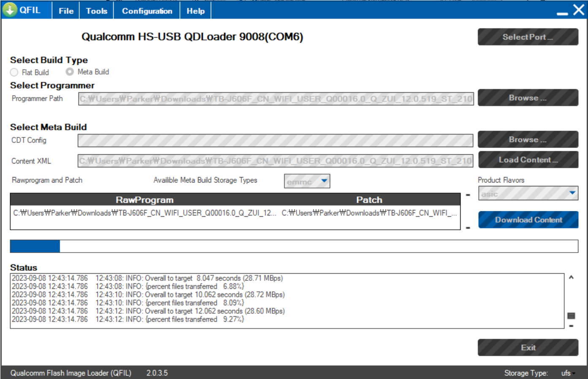Open the Help menu

point(195,11)
